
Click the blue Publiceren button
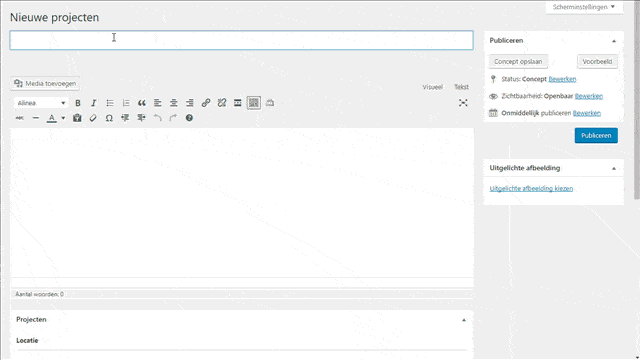coord(596,136)
